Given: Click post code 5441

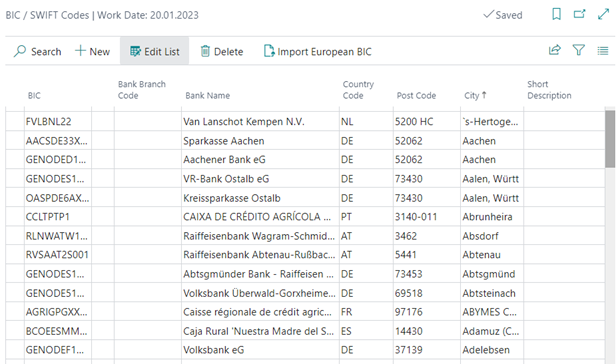Looking at the screenshot, I should [427, 255].
